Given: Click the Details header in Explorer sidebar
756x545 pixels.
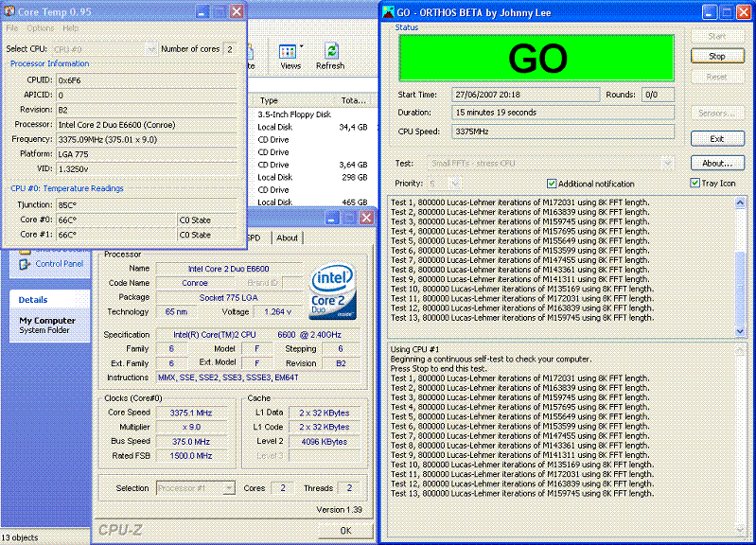Looking at the screenshot, I should click(49, 300).
